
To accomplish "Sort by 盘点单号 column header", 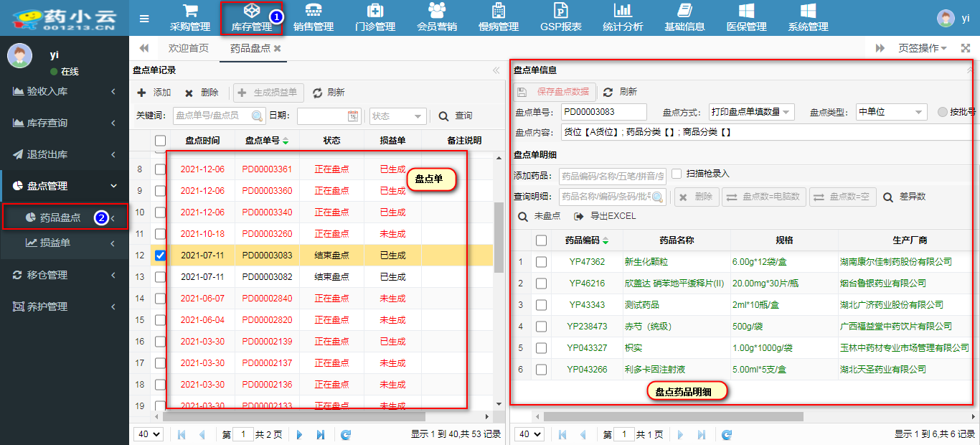I will 267,141.
